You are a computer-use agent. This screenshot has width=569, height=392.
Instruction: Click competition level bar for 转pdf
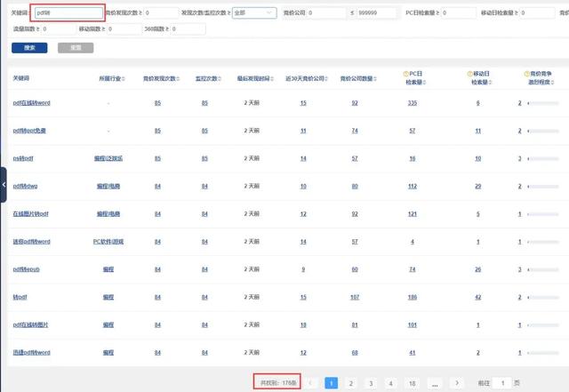coord(547,298)
